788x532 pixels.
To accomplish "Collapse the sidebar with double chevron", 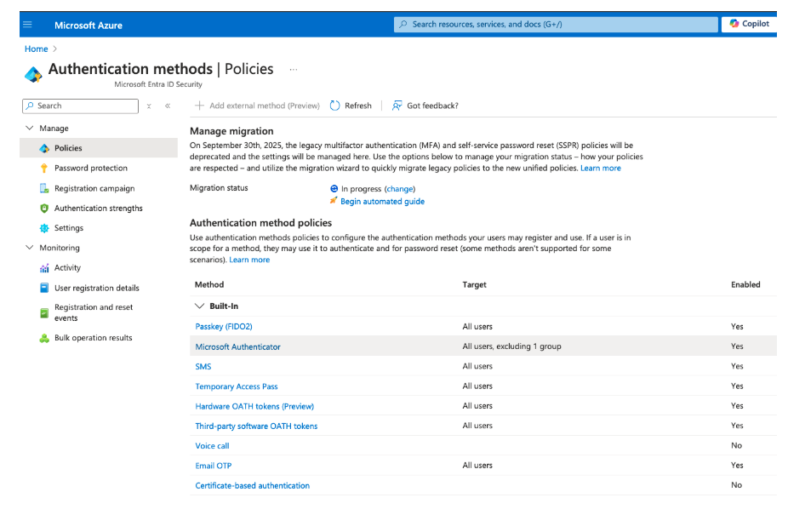I will pyautogui.click(x=168, y=106).
